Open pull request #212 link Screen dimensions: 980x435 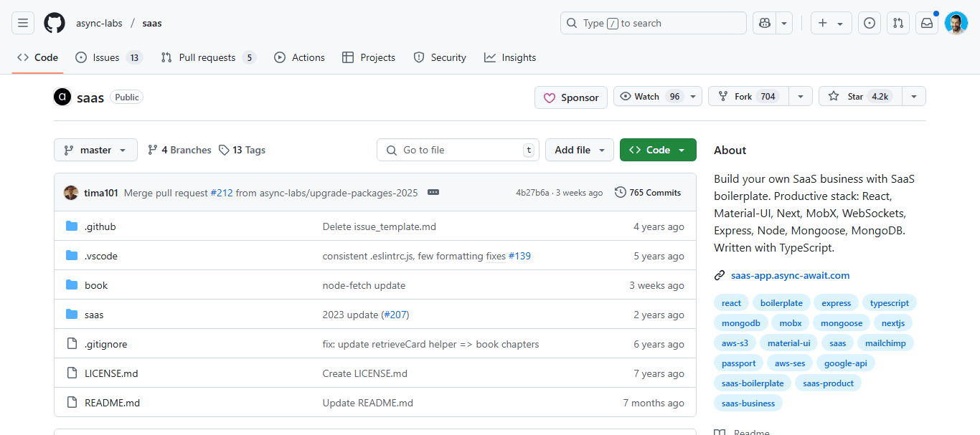[222, 192]
